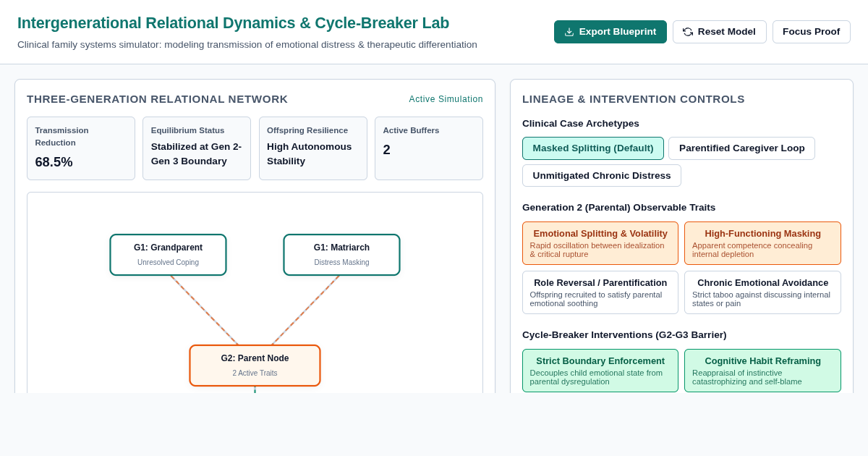Click the Focus Proof button
The image size is (868, 456).
811,32
